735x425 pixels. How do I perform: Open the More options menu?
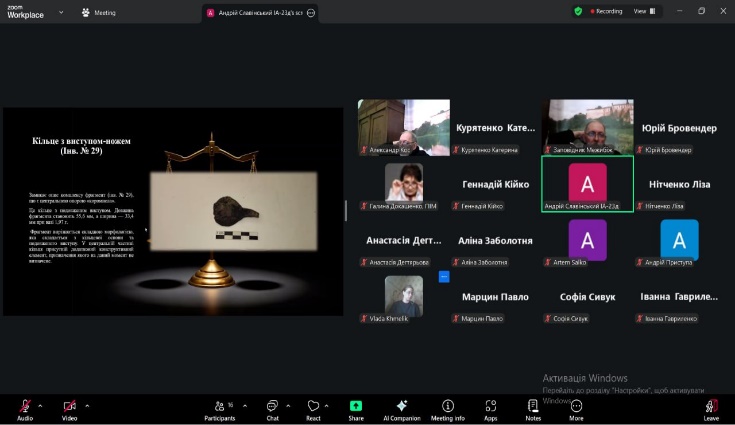pos(576,407)
